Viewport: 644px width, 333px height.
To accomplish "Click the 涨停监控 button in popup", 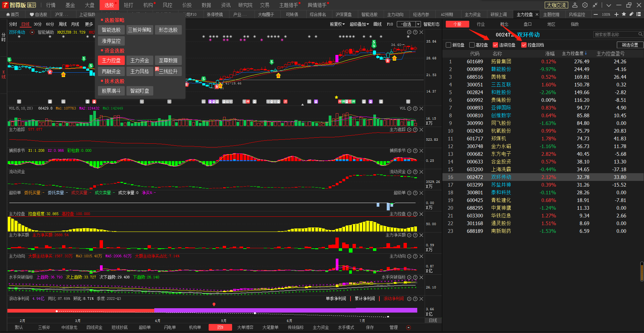I will [x=111, y=41].
